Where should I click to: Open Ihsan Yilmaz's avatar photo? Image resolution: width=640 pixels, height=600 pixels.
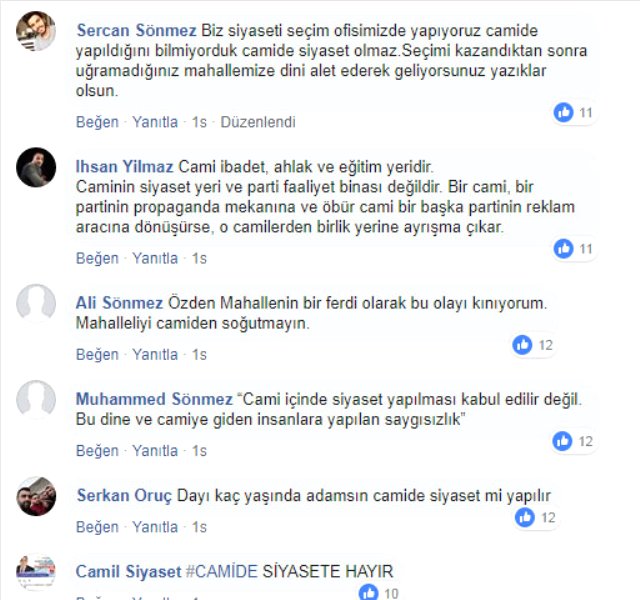pyautogui.click(x=36, y=167)
